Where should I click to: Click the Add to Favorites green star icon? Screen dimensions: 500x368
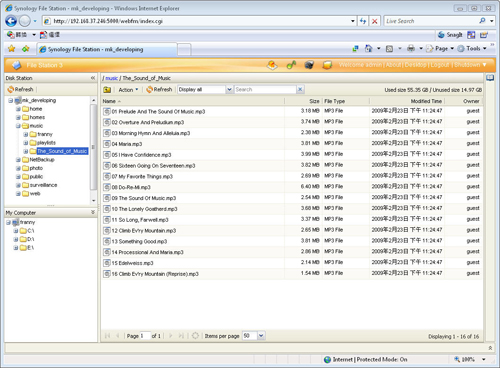point(25,49)
